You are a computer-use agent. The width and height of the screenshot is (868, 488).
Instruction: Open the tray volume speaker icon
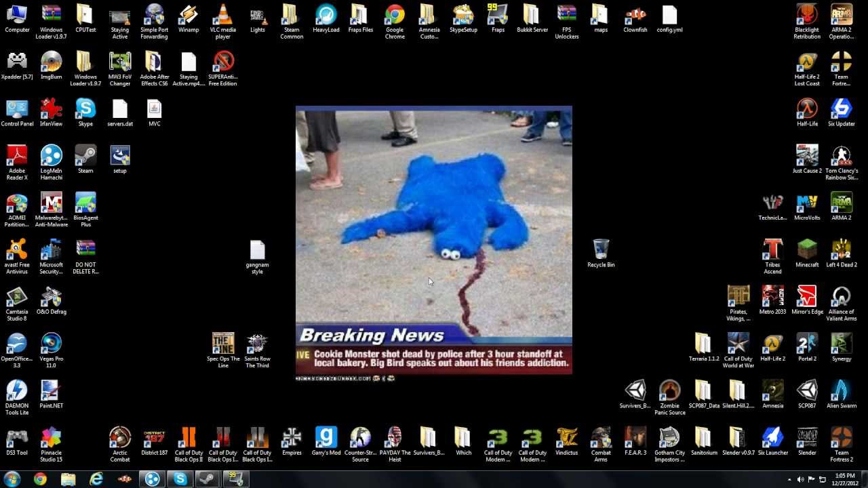point(801,479)
